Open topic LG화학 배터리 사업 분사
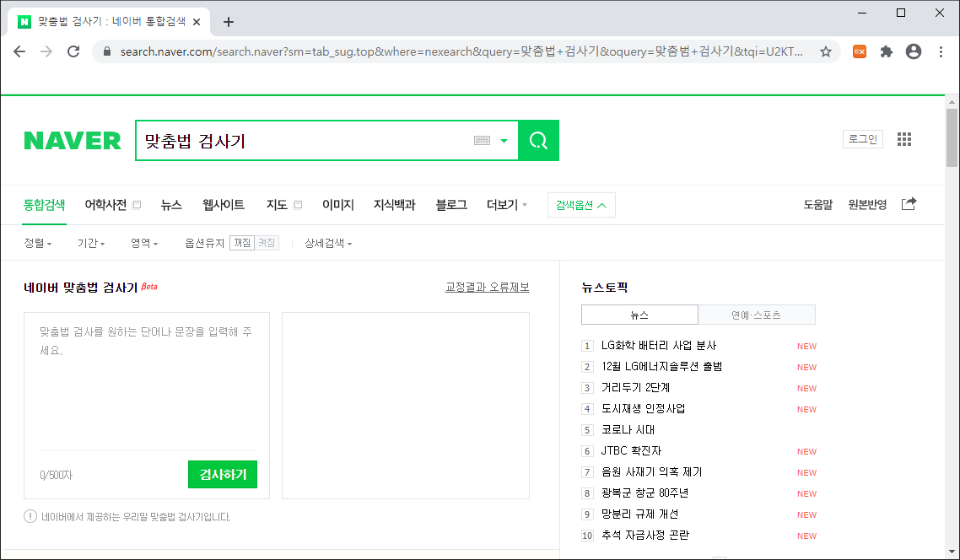The image size is (960, 560). [x=659, y=346]
